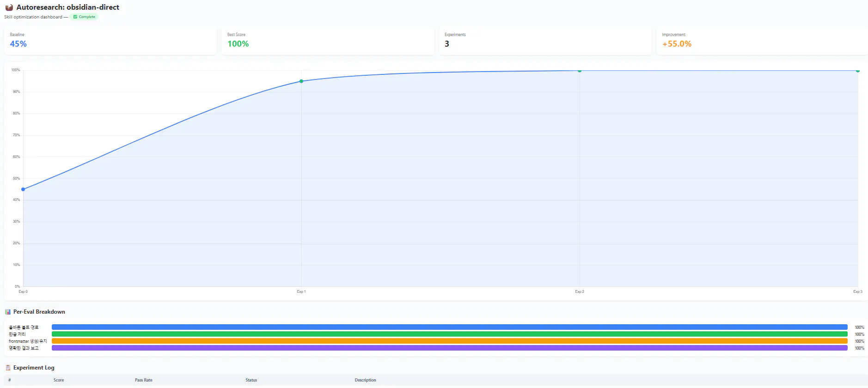Click the 100% value beside the purple bar
This screenshot has width=868, height=388.
point(860,348)
